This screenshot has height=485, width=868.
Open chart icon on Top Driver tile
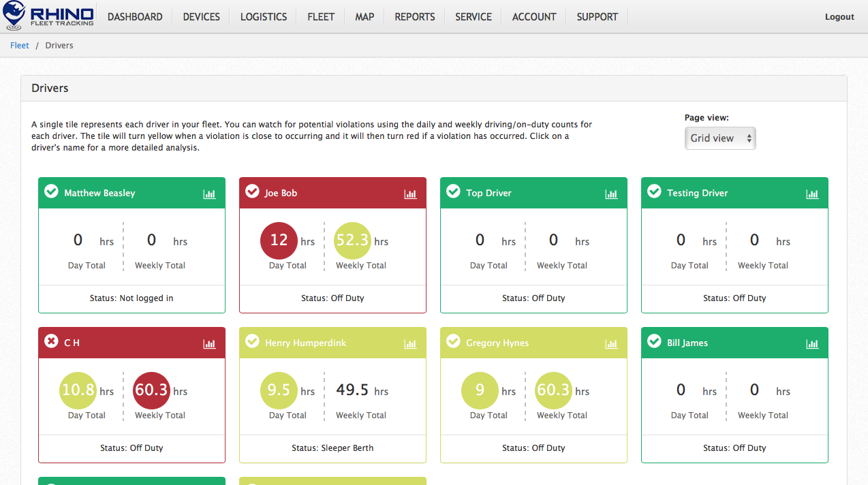click(611, 194)
